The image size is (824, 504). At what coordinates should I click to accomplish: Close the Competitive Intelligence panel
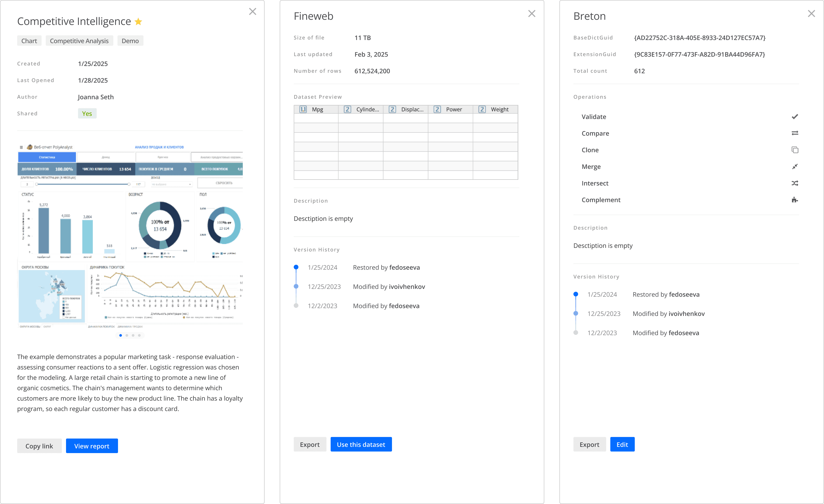252,12
